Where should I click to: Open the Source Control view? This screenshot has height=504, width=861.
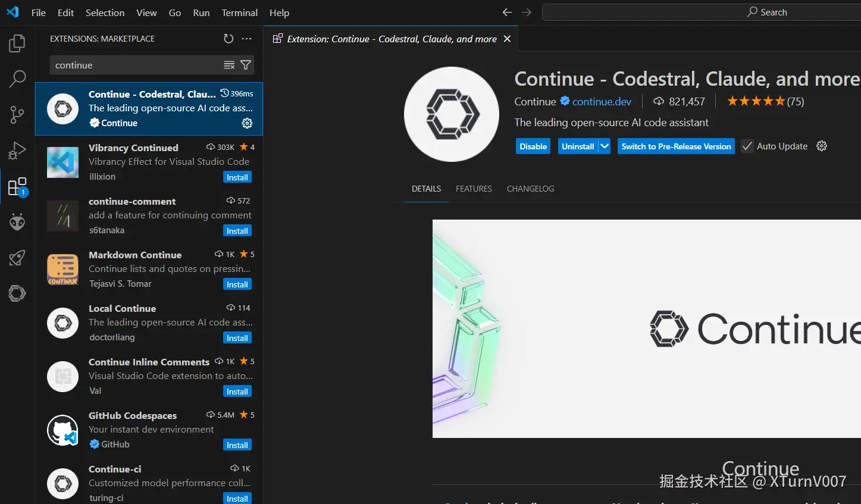coord(17,114)
